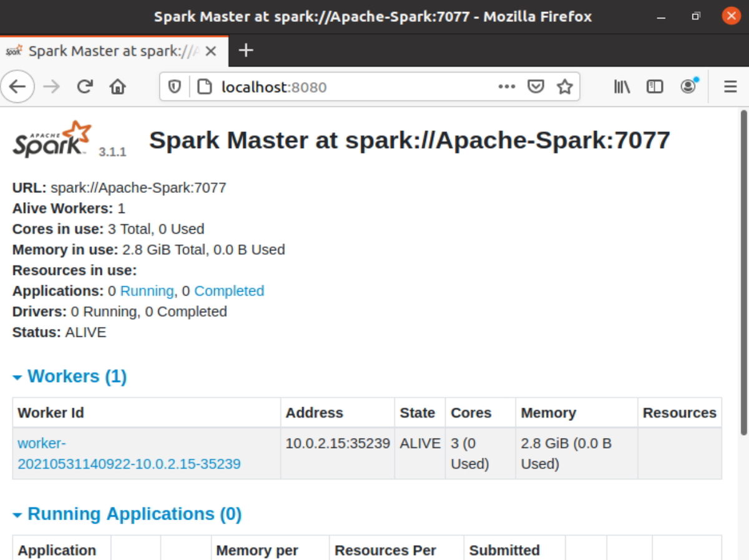Open the Running applications link
749x560 pixels.
tap(147, 291)
